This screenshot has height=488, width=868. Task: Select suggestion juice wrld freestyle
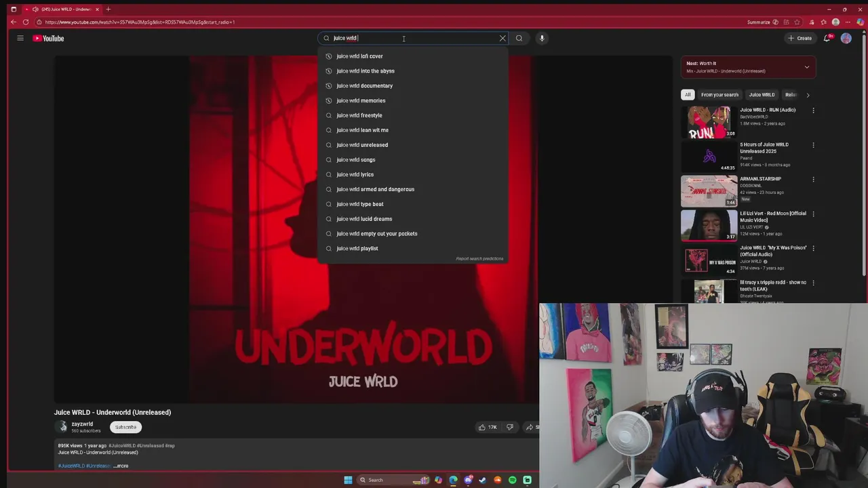(x=412, y=115)
